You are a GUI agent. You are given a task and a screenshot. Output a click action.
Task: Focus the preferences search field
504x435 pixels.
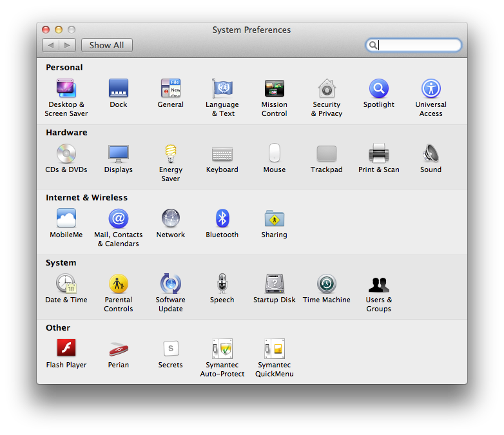pos(414,45)
